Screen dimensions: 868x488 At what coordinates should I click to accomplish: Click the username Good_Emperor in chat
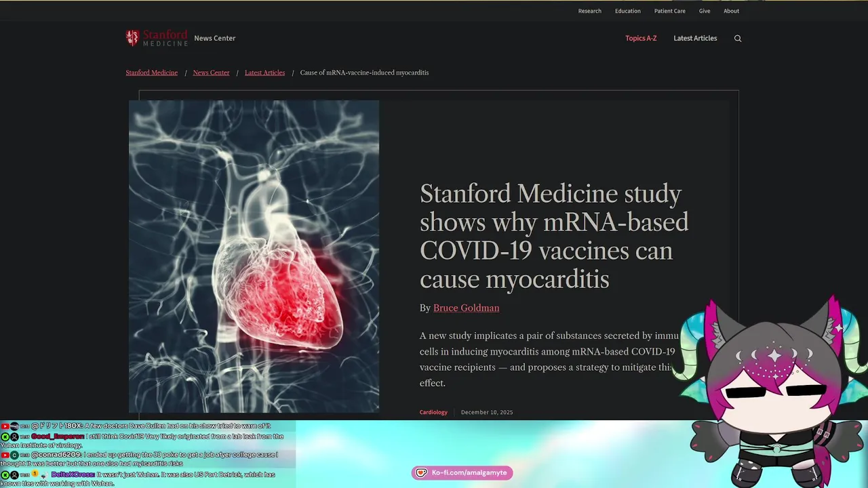(x=58, y=436)
